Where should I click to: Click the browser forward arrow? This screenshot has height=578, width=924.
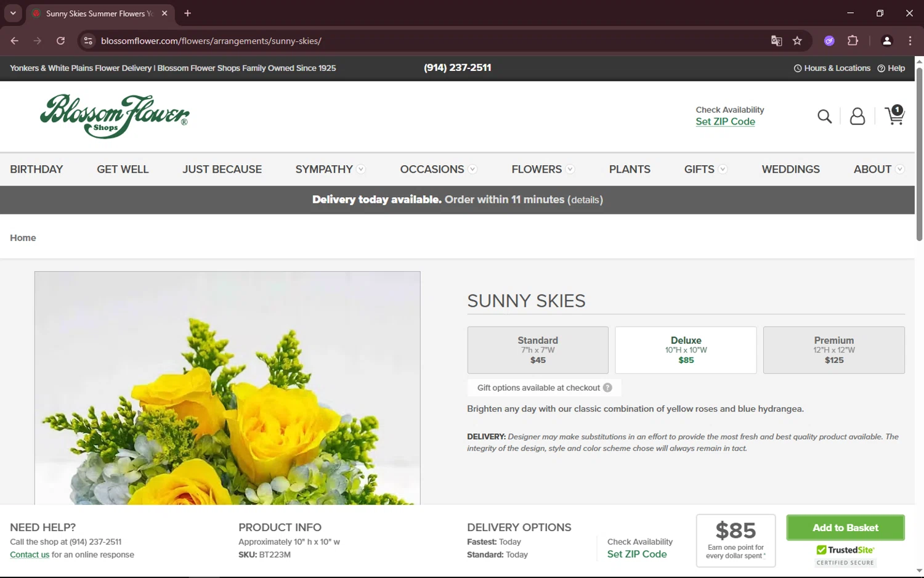point(38,41)
